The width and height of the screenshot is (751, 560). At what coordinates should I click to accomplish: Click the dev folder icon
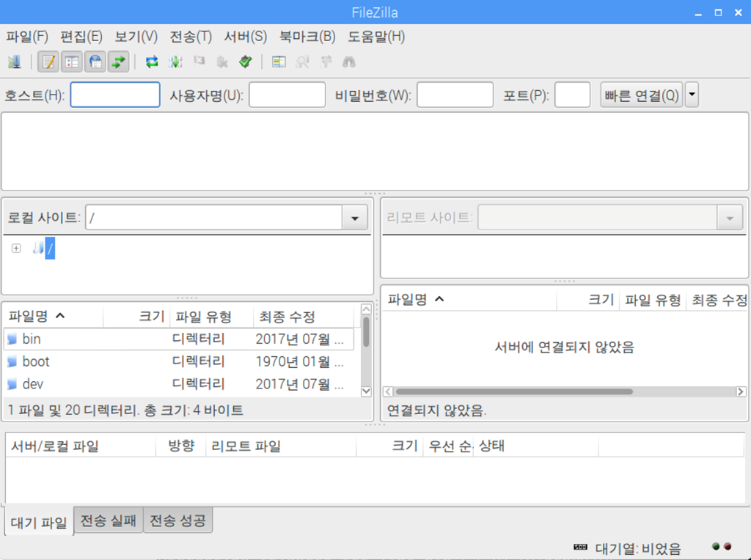[12, 384]
